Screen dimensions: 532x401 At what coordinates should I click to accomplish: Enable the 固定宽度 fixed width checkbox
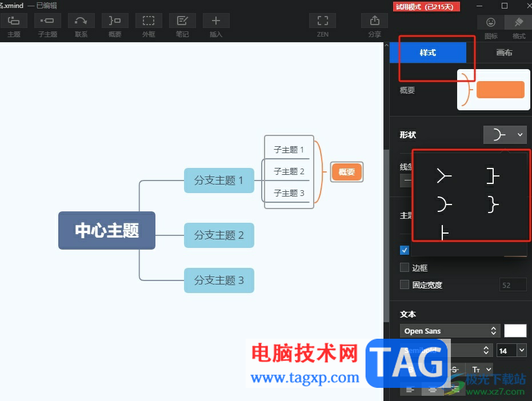coord(405,284)
